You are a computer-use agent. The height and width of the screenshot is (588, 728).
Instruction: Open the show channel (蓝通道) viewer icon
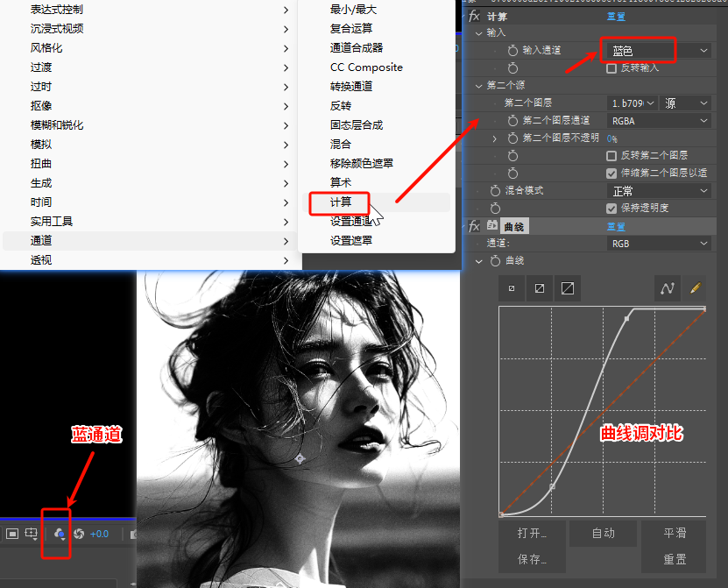(60, 534)
